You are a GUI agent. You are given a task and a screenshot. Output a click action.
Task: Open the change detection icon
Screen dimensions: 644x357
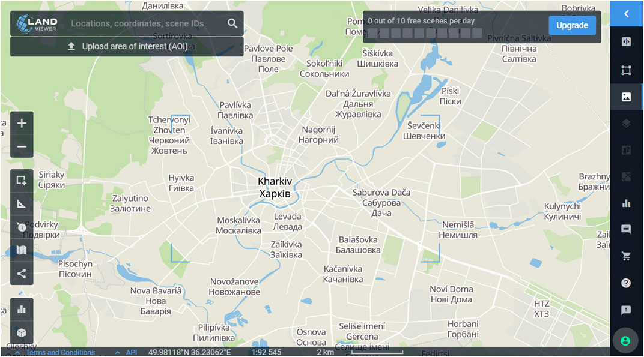pos(626,177)
